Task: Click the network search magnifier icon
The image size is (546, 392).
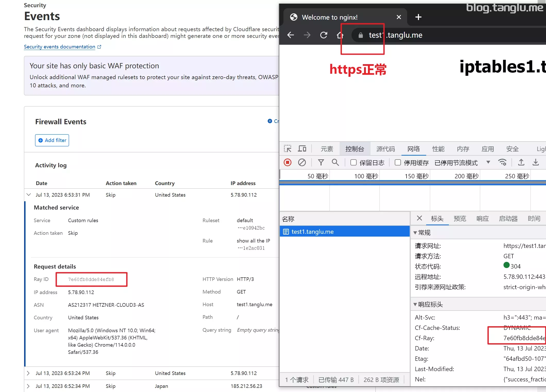Action: [335, 162]
